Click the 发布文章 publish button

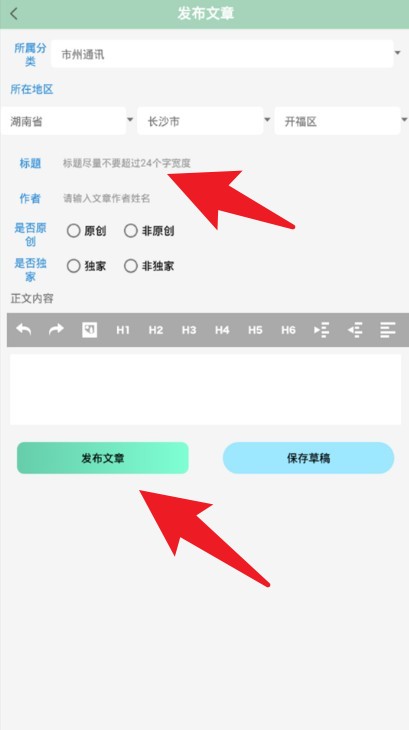(x=103, y=458)
